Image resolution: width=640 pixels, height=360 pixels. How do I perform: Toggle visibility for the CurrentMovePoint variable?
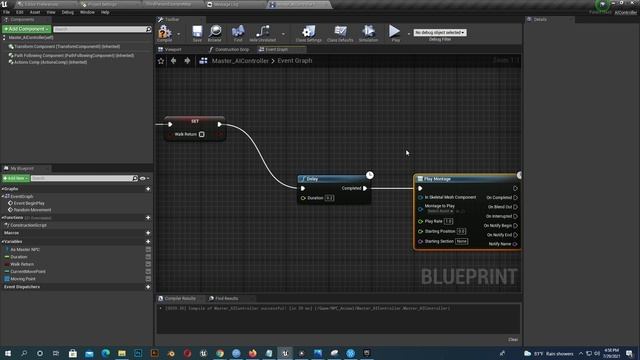coord(148,271)
